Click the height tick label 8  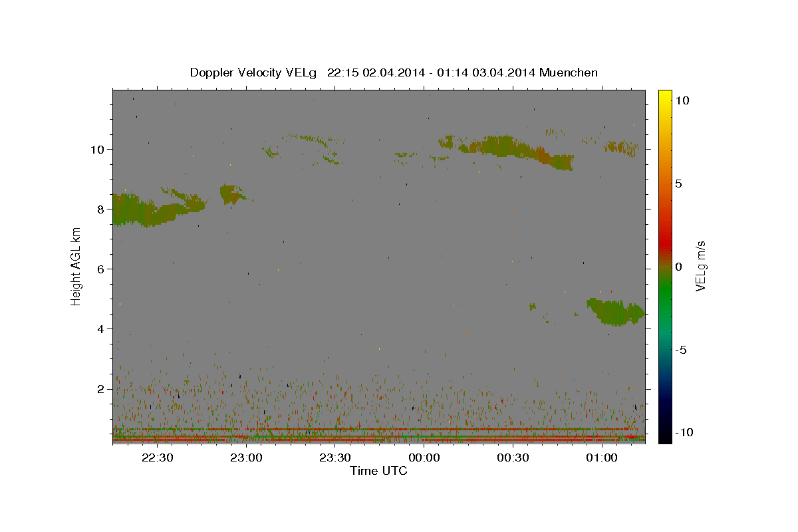pyautogui.click(x=102, y=209)
